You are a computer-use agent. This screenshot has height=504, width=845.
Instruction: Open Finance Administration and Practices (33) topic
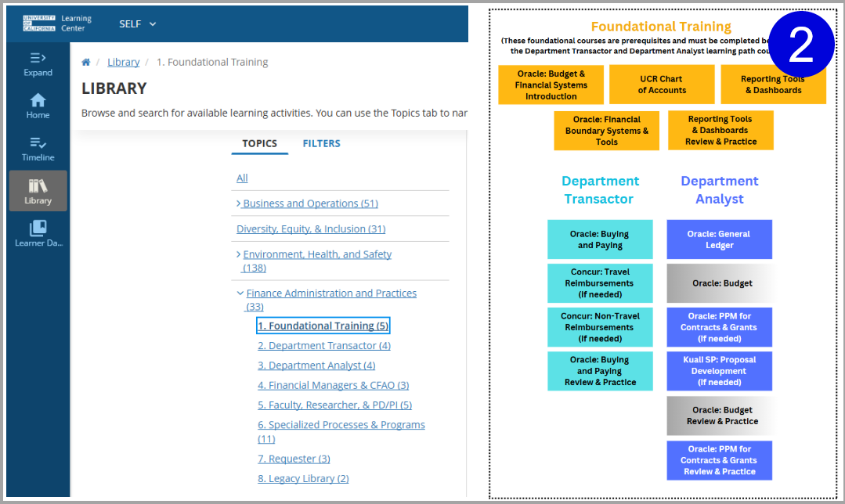click(x=331, y=300)
